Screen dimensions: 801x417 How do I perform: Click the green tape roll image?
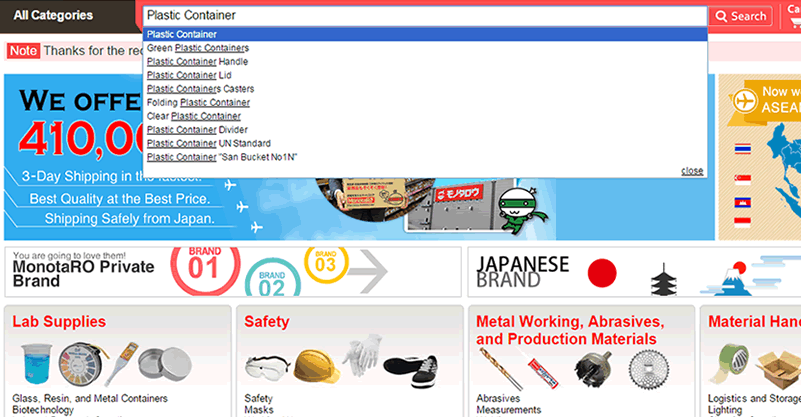point(730,363)
